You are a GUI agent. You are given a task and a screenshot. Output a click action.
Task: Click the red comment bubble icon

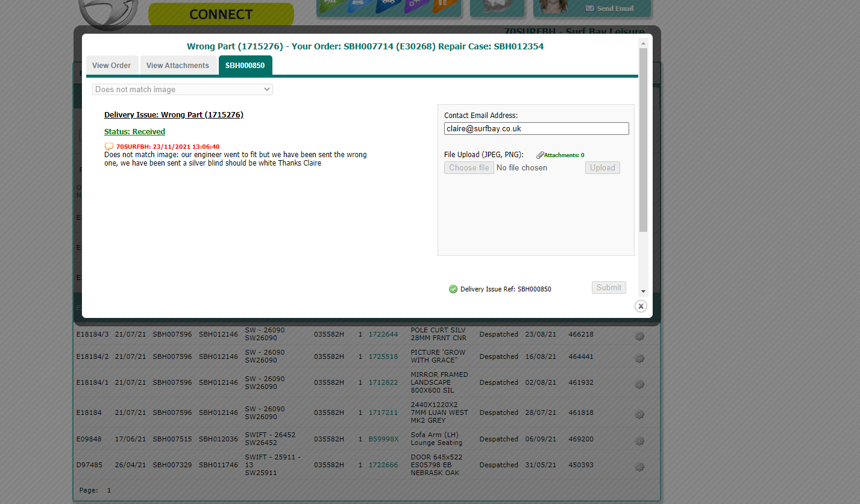coord(108,146)
